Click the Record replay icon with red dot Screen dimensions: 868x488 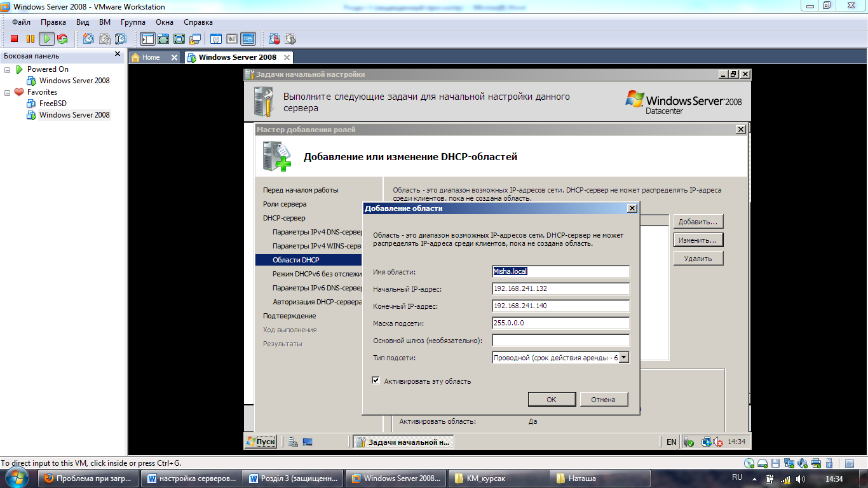[274, 39]
